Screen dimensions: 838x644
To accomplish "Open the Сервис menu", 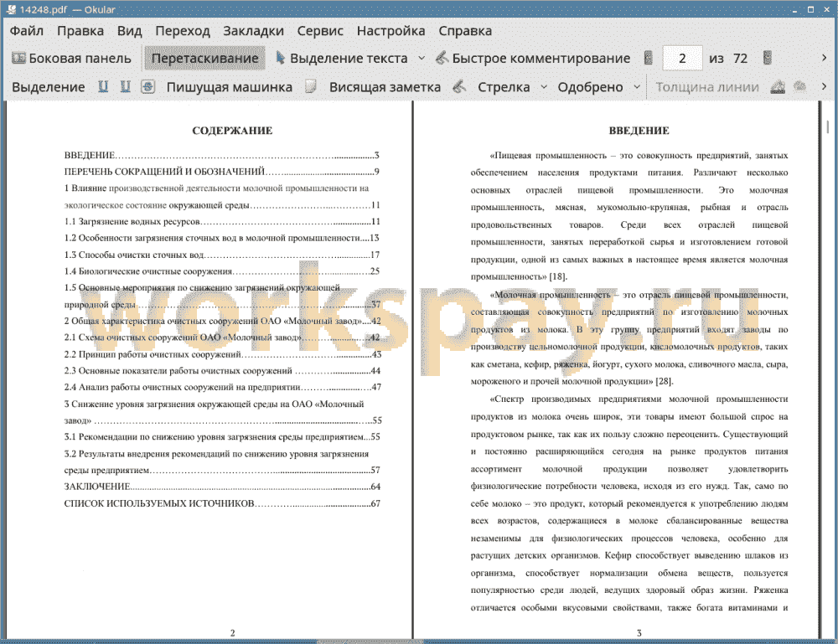I will click(x=320, y=31).
